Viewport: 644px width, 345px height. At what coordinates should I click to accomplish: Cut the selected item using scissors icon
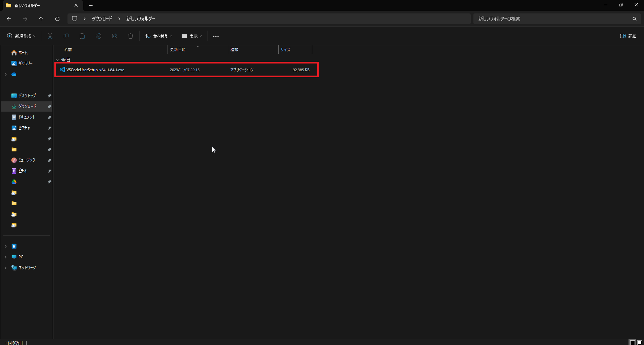[x=50, y=36]
